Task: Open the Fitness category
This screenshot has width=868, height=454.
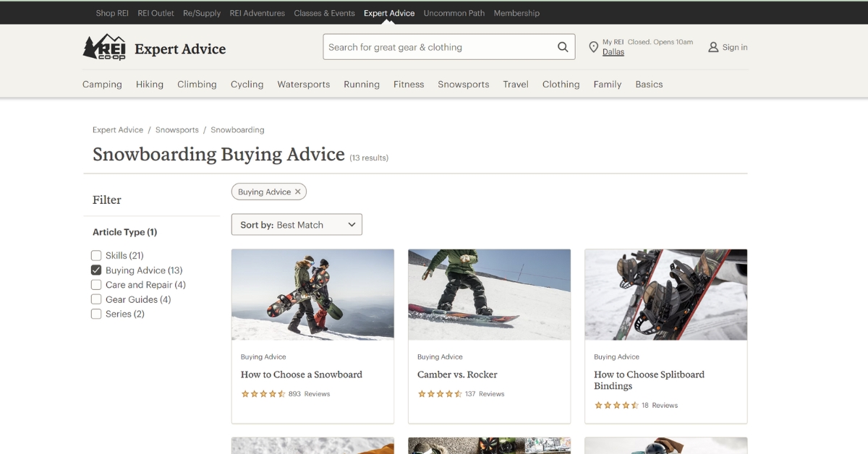Action: click(409, 85)
